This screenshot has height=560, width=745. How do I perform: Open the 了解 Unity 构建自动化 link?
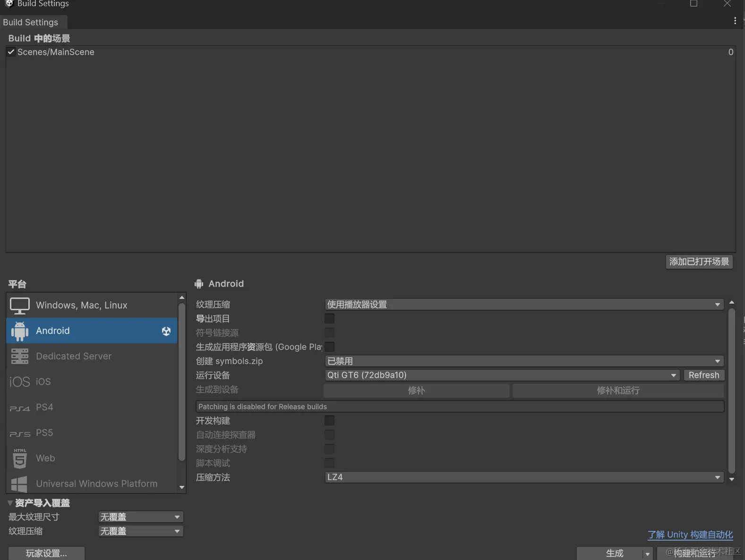pos(690,535)
